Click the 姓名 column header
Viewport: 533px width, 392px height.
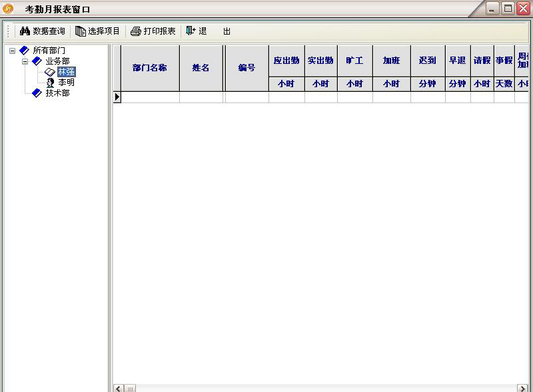[201, 68]
